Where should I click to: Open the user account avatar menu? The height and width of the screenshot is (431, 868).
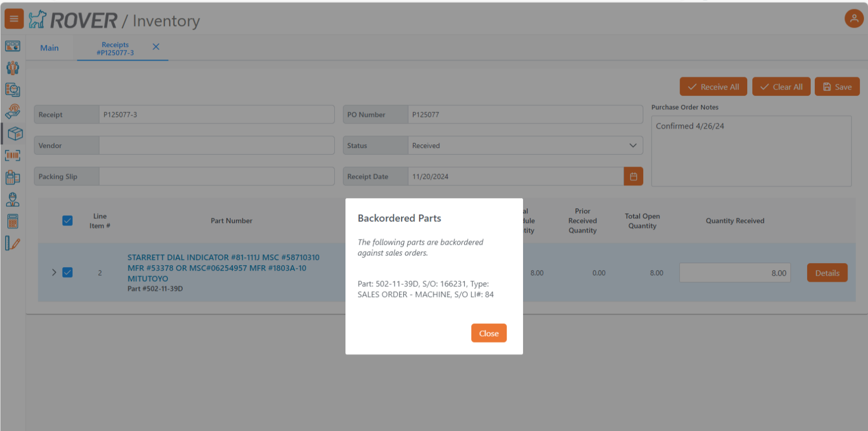(854, 18)
